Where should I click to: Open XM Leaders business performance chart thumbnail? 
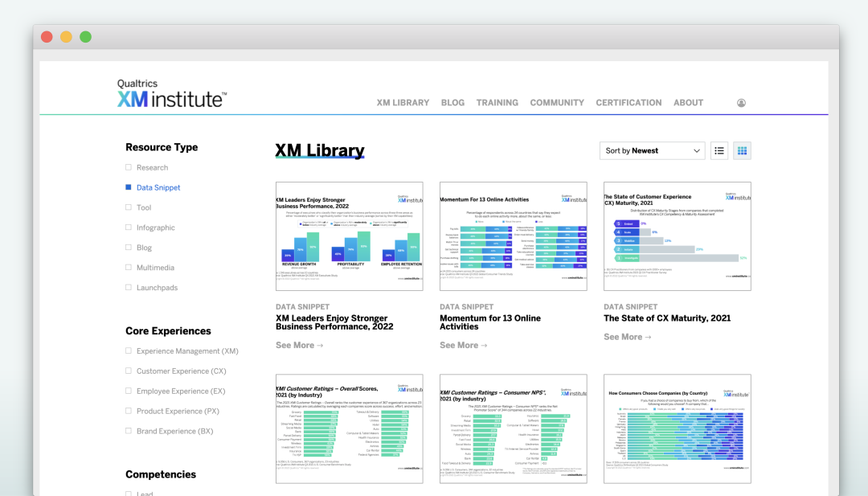(x=350, y=236)
